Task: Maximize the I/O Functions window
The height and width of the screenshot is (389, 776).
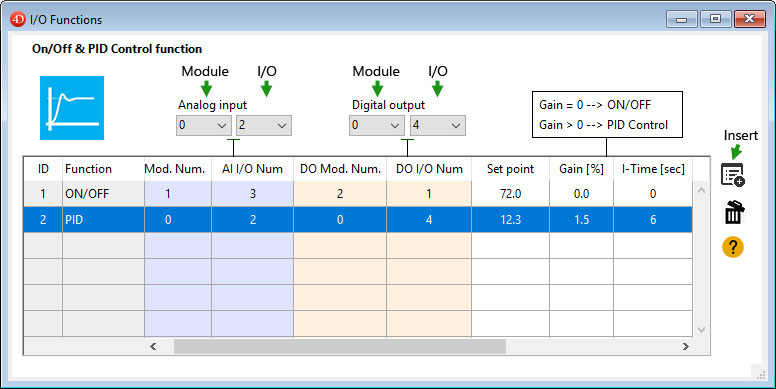Action: click(715, 19)
